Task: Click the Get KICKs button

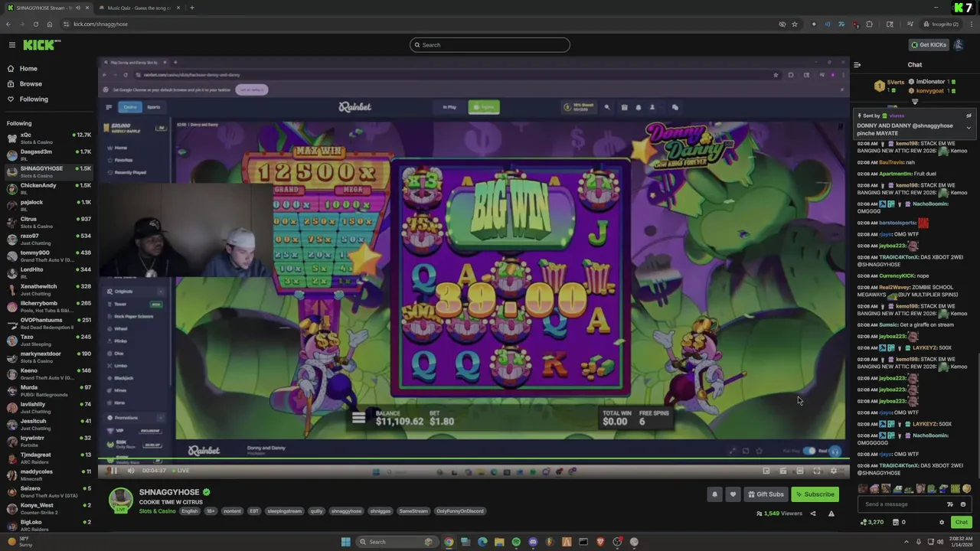Action: (929, 45)
